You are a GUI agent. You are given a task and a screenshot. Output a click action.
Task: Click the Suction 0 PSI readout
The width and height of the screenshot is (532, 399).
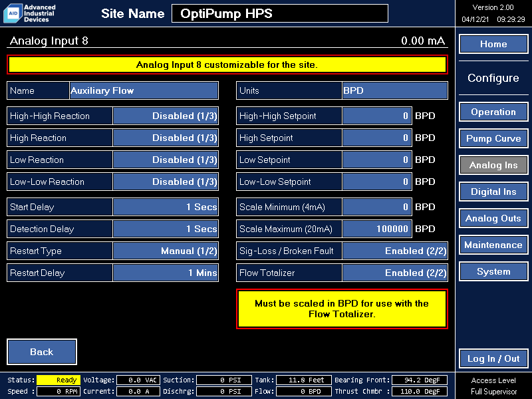coord(224,380)
